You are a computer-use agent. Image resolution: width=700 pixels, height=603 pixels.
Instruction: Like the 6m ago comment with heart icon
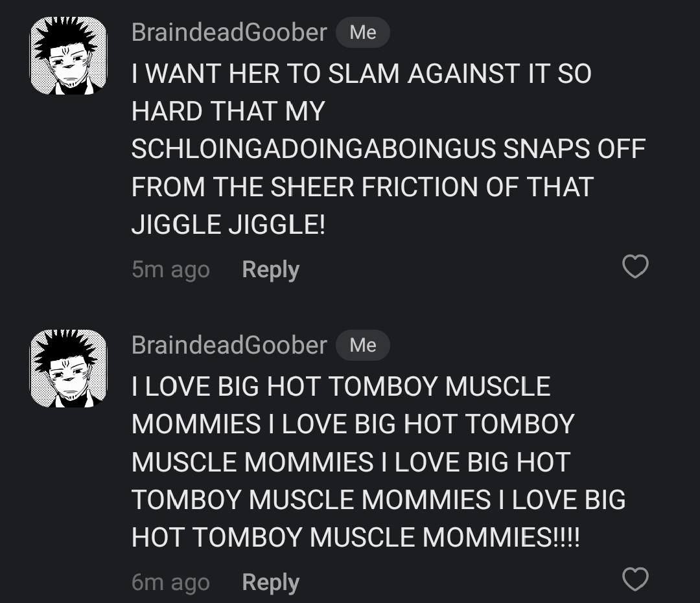(x=635, y=579)
